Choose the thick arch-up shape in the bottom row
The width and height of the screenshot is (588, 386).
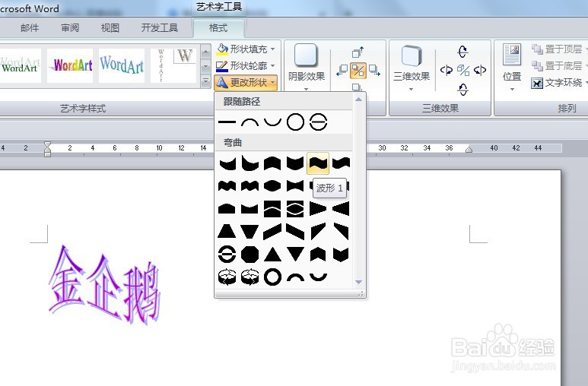295,277
